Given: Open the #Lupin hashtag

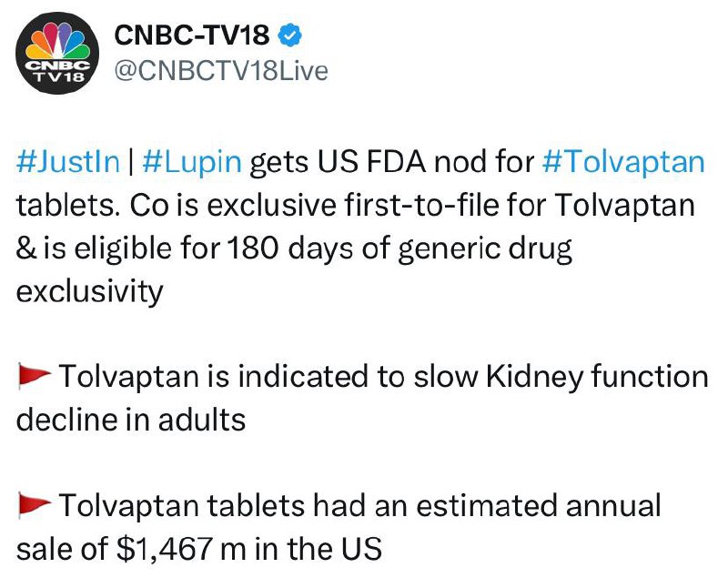Looking at the screenshot, I should [192, 161].
